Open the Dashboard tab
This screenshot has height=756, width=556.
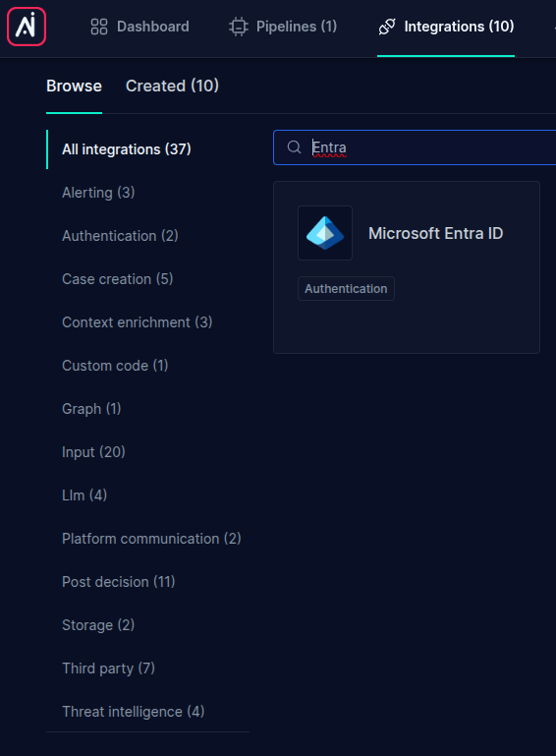coord(139,27)
